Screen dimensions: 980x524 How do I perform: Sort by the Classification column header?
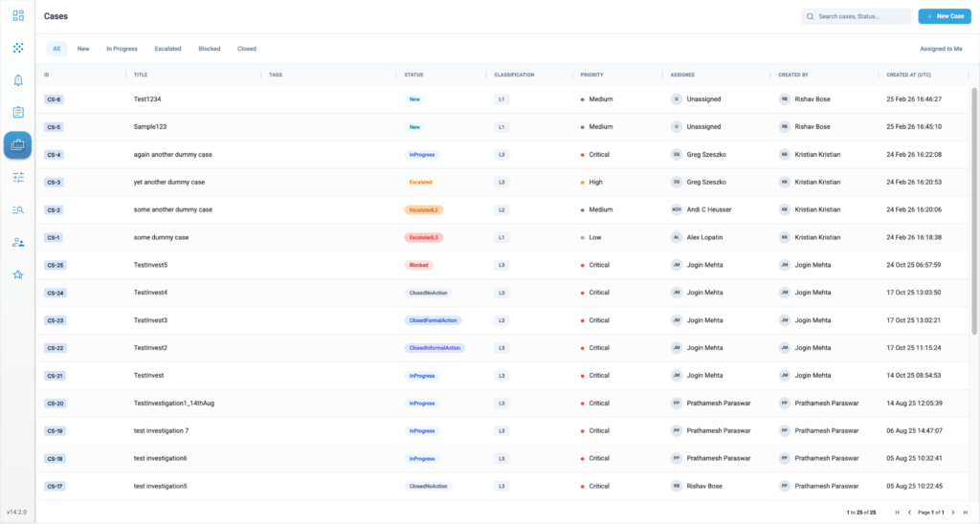click(x=514, y=75)
